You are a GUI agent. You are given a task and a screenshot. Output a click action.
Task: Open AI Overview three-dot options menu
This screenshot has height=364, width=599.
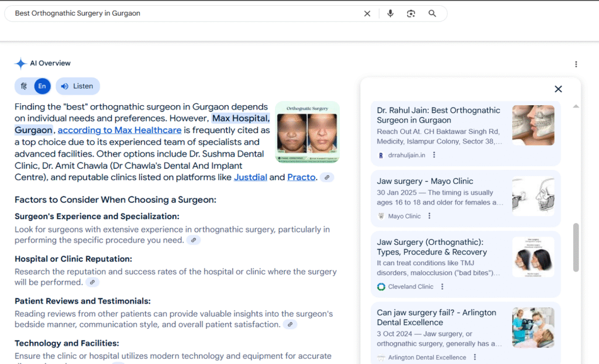click(576, 64)
